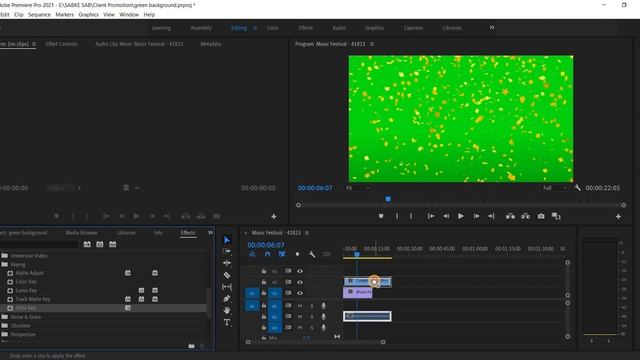This screenshot has width=640, height=360.
Task: Toggle lock on video track V3
Action: tap(264, 271)
